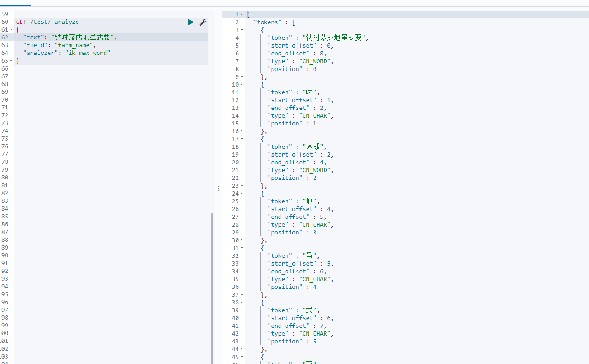Open the wrench options menu for the request

pos(203,22)
